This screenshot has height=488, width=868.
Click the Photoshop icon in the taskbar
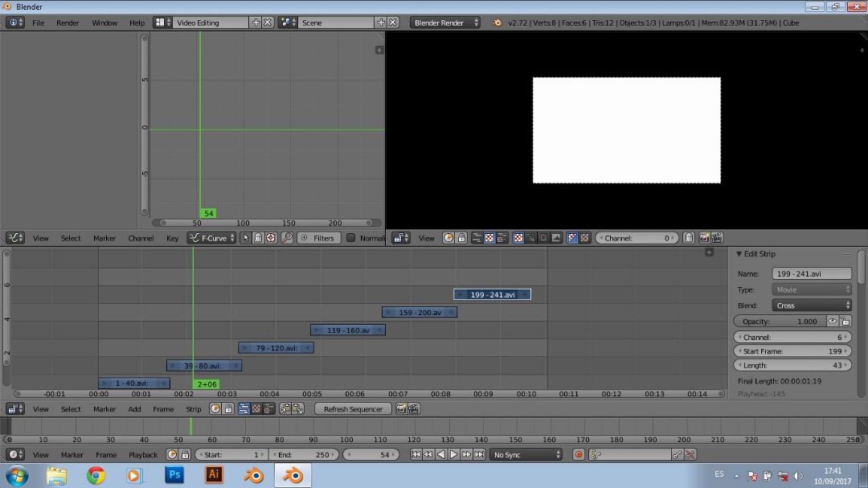tap(174, 475)
